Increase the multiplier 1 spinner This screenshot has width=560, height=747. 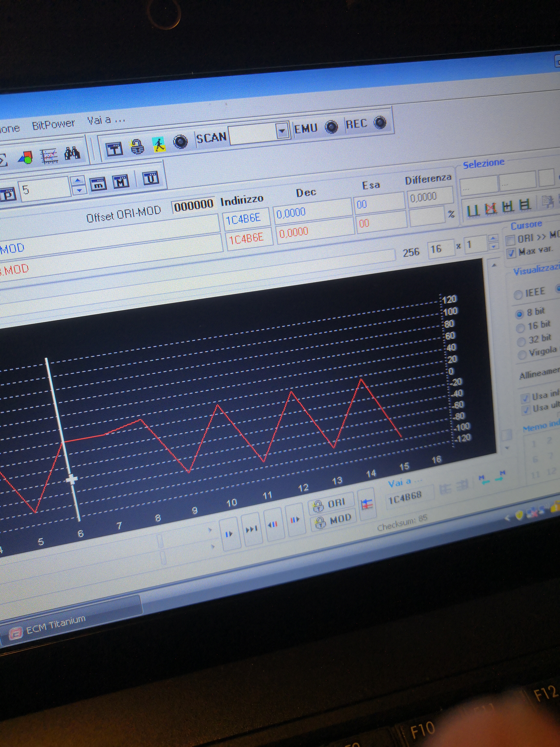click(x=493, y=239)
